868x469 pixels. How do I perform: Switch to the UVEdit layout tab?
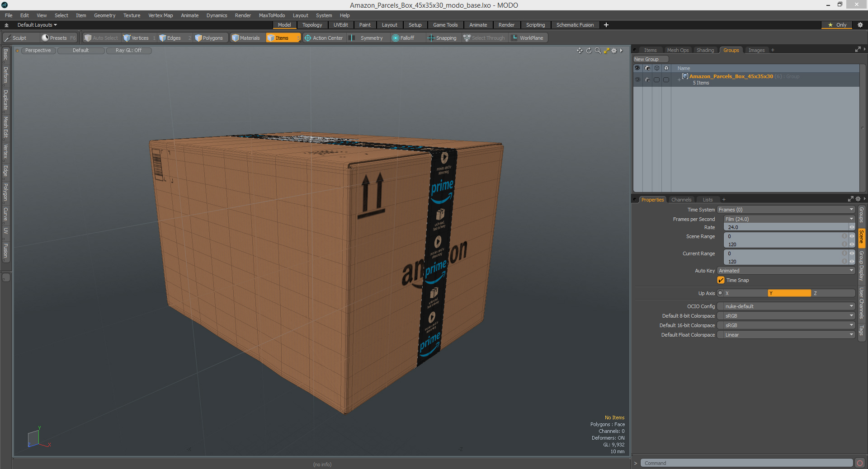340,25
